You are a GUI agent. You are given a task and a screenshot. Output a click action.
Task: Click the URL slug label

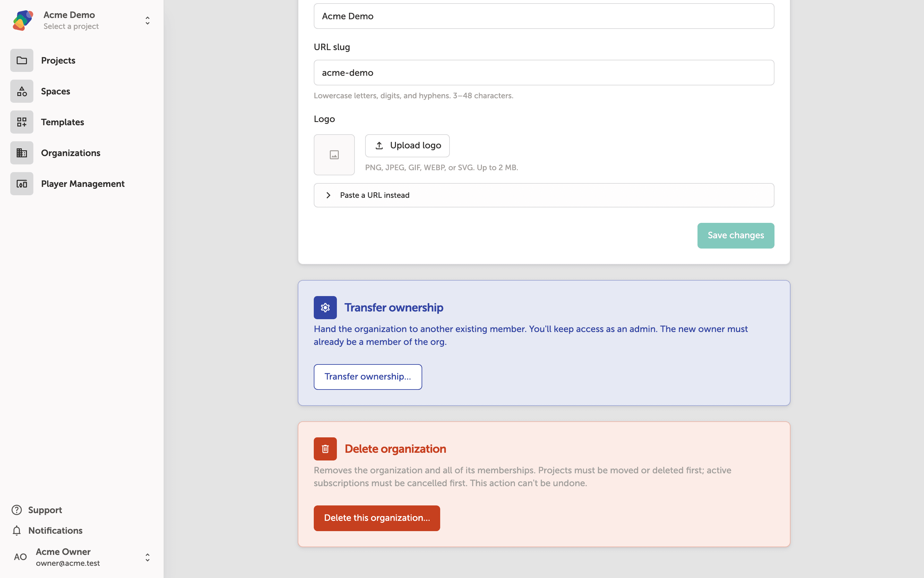pyautogui.click(x=332, y=47)
